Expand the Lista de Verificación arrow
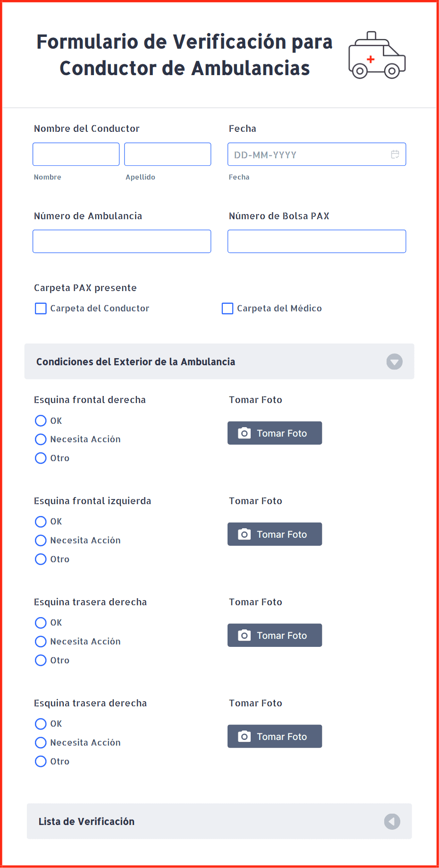The image size is (439, 868). pyautogui.click(x=392, y=821)
